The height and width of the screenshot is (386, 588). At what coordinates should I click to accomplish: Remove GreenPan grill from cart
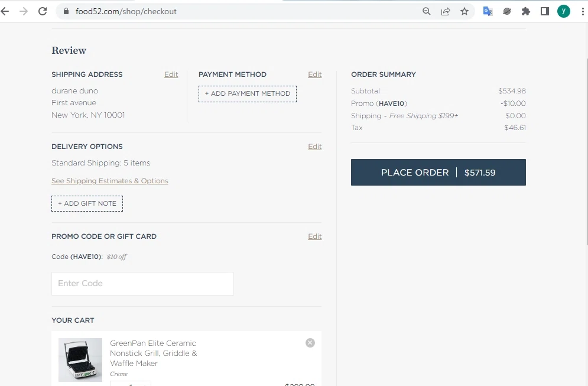[x=310, y=343]
